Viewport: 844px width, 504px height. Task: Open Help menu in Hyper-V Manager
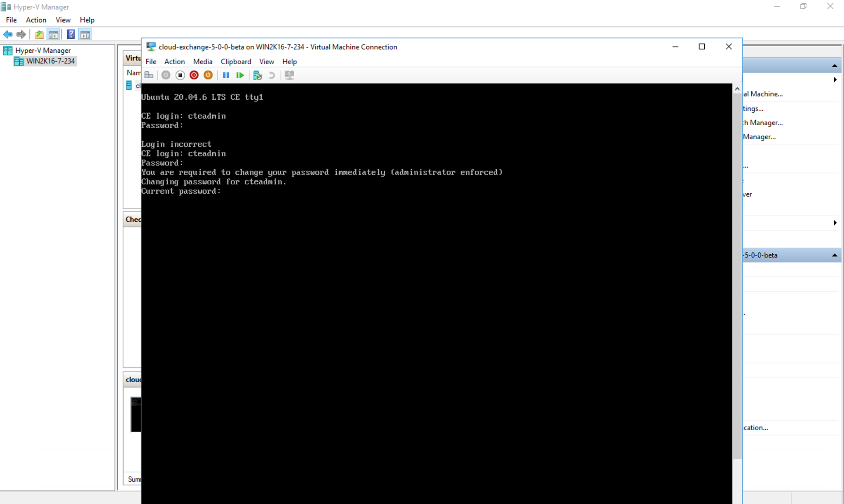coord(87,20)
